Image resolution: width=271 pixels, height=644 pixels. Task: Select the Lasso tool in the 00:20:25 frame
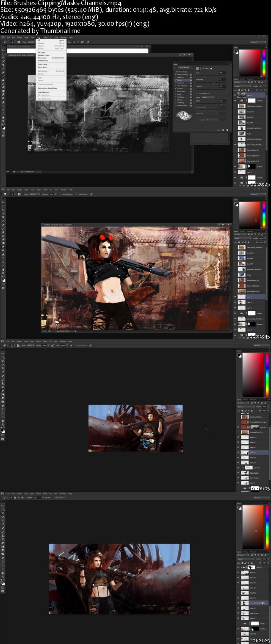pyautogui.click(x=3, y=58)
